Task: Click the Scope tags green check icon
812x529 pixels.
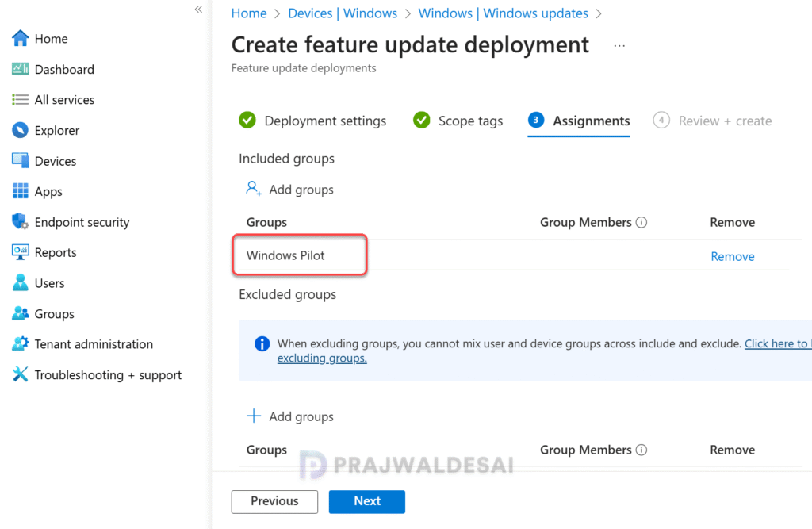Action: (422, 120)
